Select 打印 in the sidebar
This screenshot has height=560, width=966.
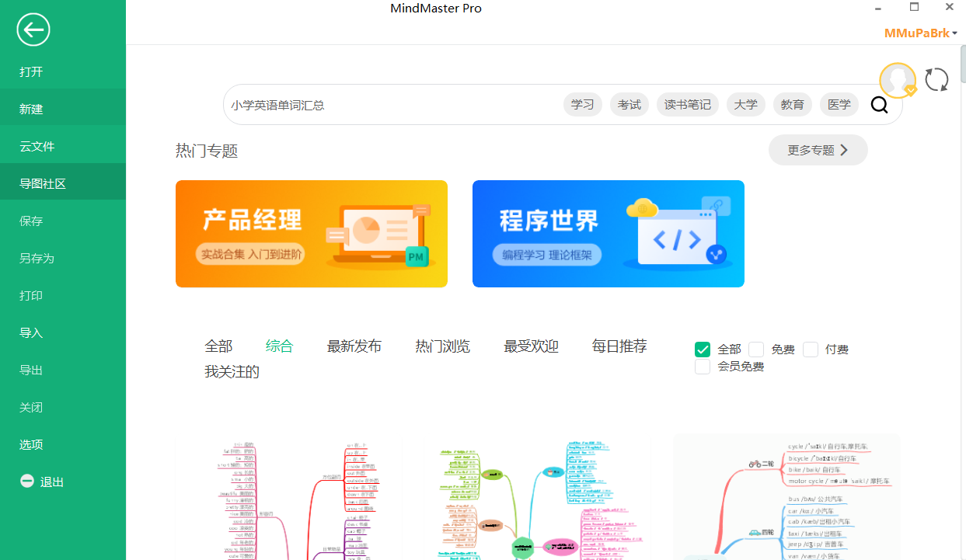63,295
